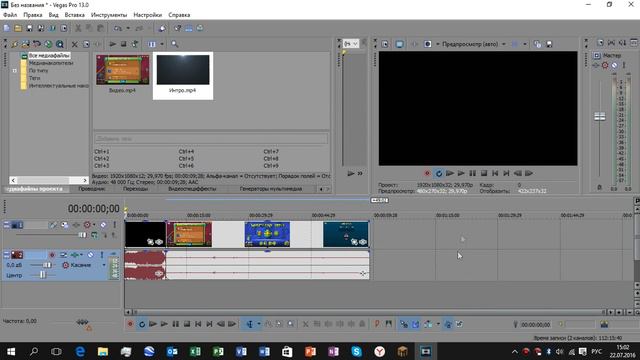Click the Master volume fader handle
The image size is (640, 360).
(600, 117)
